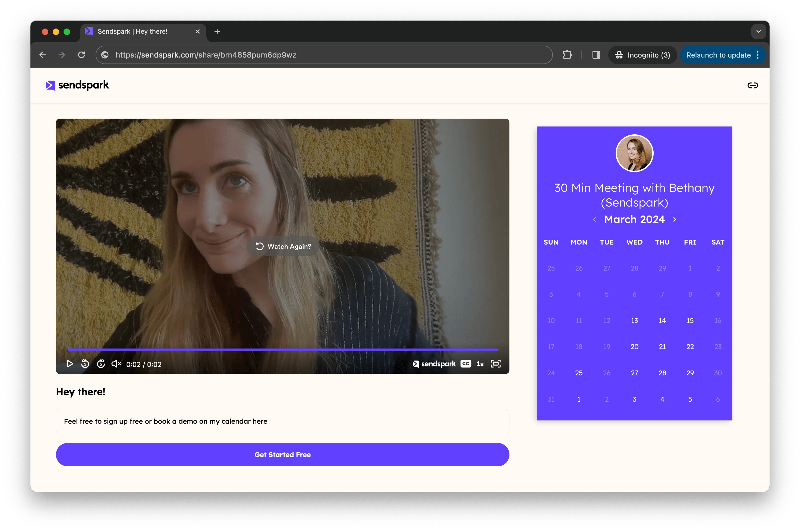
Task: Select the Sendspark | Hey there! tab
Action: [x=143, y=31]
